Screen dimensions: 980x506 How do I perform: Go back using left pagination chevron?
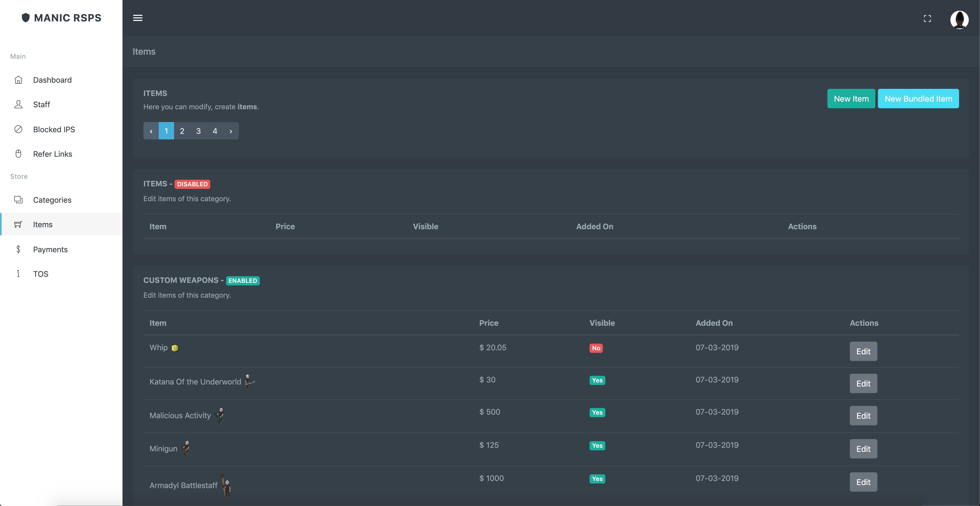pyautogui.click(x=151, y=131)
